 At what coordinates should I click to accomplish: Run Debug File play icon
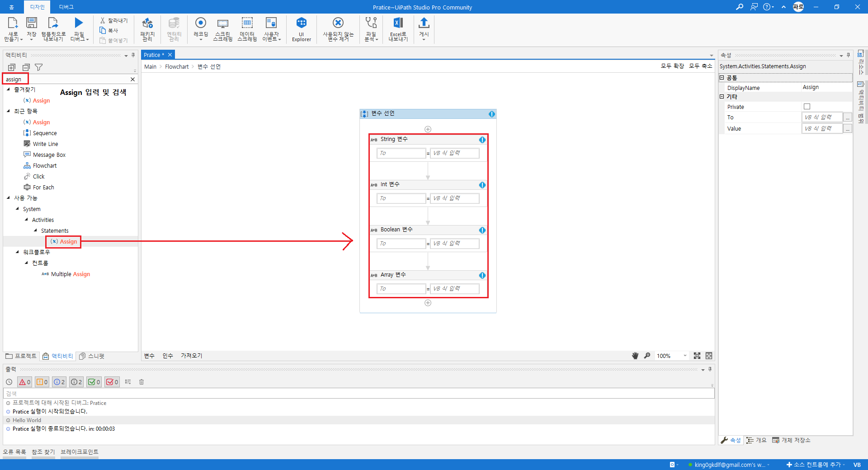(79, 23)
